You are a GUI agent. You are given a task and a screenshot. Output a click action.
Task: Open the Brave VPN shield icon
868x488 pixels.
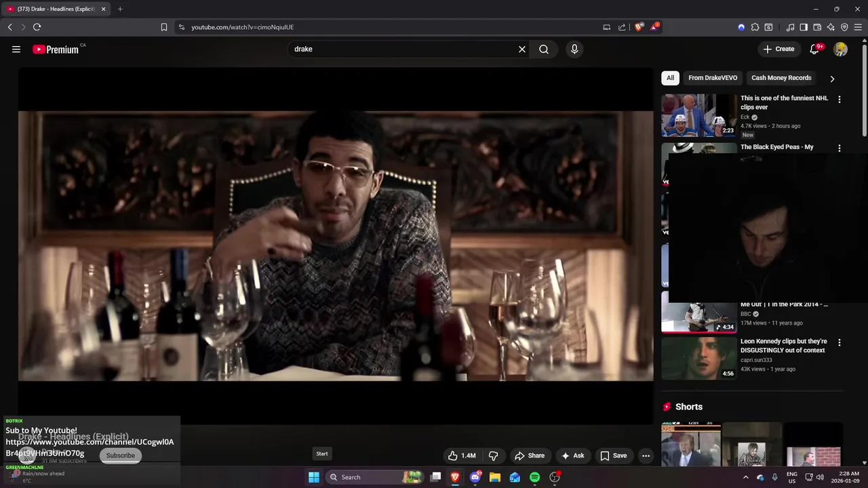click(844, 27)
